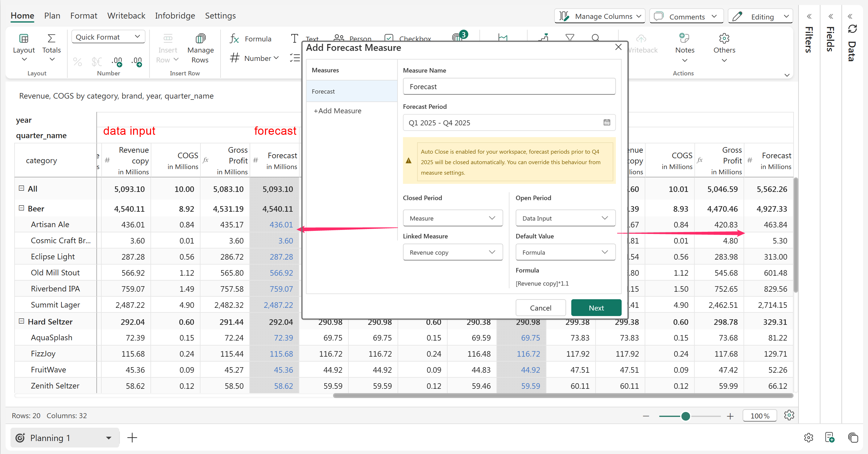Switch to the Writeback tab

(126, 16)
